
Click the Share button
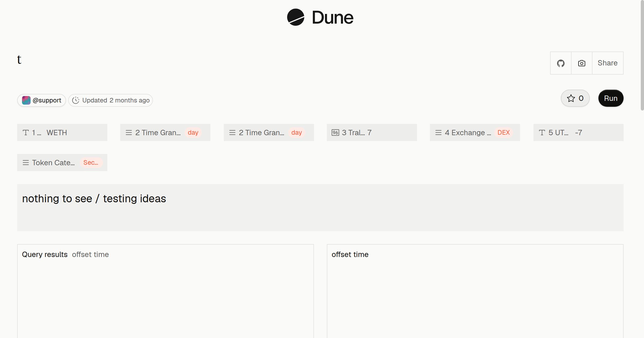(608, 63)
